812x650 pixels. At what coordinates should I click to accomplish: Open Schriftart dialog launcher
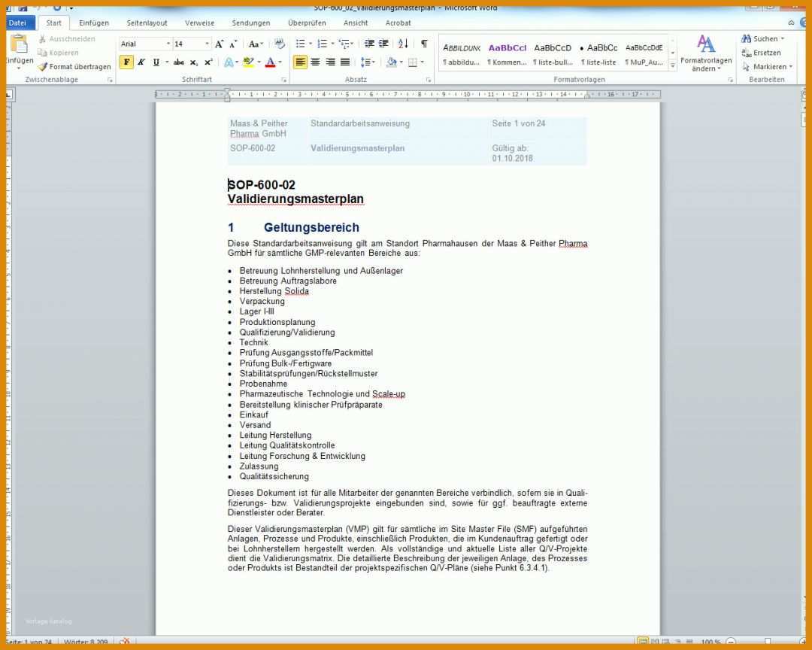tap(283, 80)
